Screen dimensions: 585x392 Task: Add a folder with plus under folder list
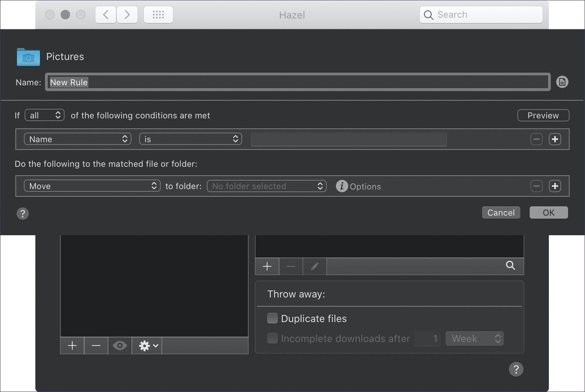coord(72,345)
